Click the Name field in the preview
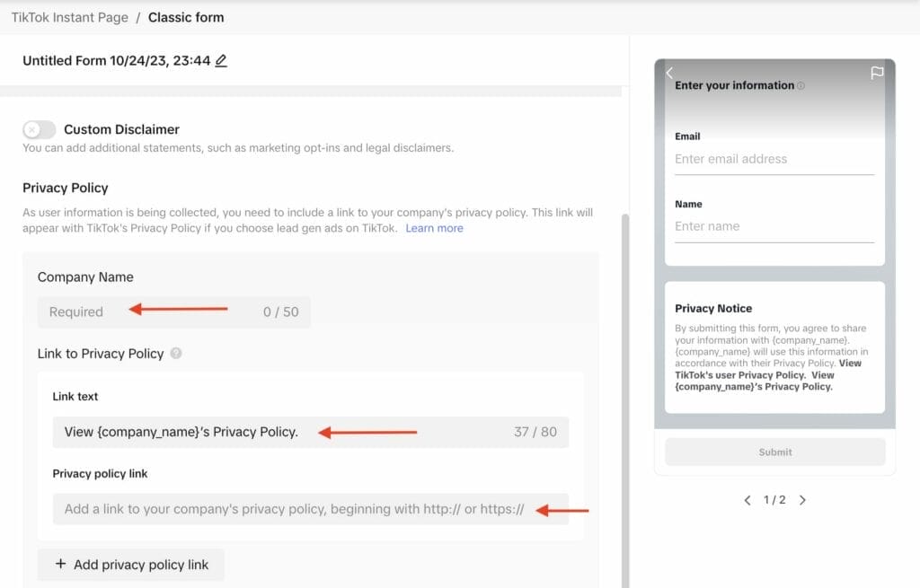The height and width of the screenshot is (588, 920). pyautogui.click(x=774, y=227)
